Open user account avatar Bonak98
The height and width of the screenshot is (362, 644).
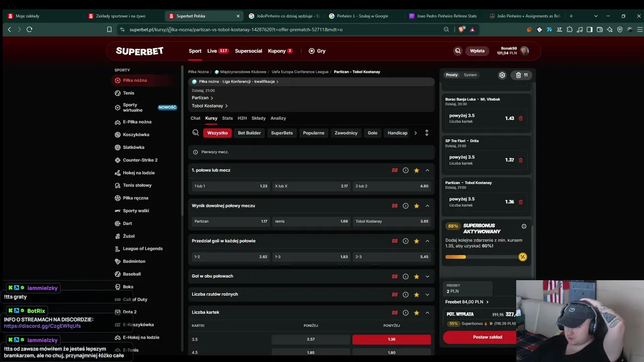click(525, 51)
